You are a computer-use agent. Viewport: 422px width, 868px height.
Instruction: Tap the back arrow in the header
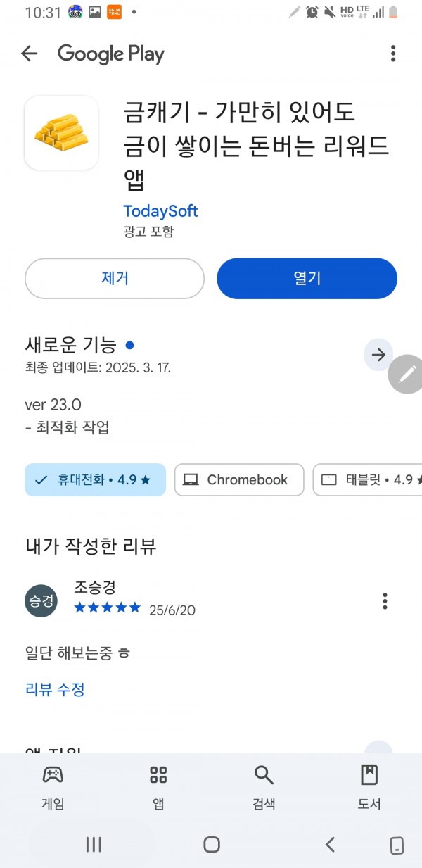29,54
